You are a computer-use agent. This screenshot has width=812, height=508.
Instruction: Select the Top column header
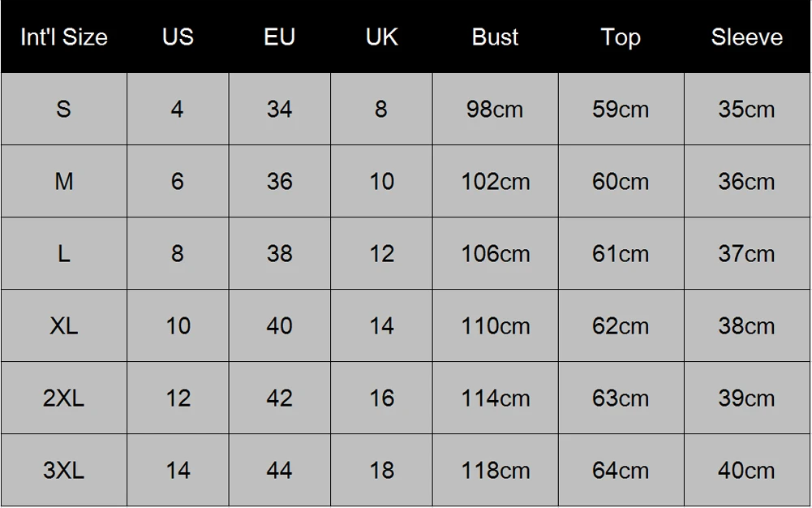pos(621,37)
